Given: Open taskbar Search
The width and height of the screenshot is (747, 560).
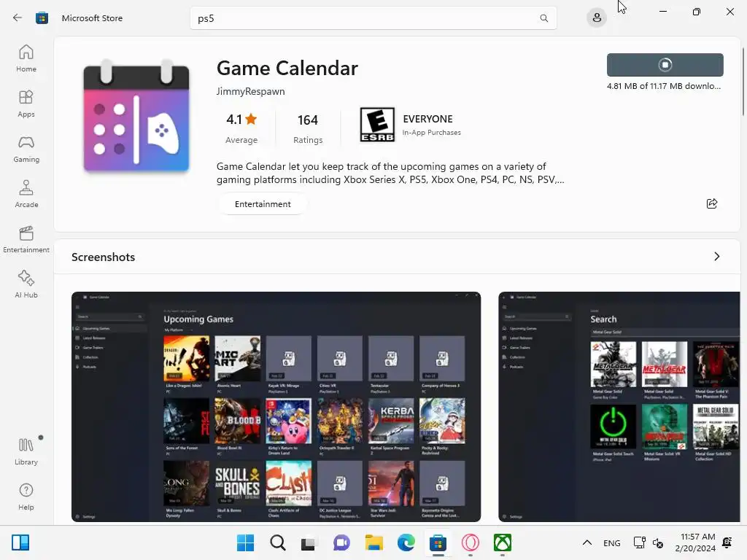Looking at the screenshot, I should coord(278,542).
